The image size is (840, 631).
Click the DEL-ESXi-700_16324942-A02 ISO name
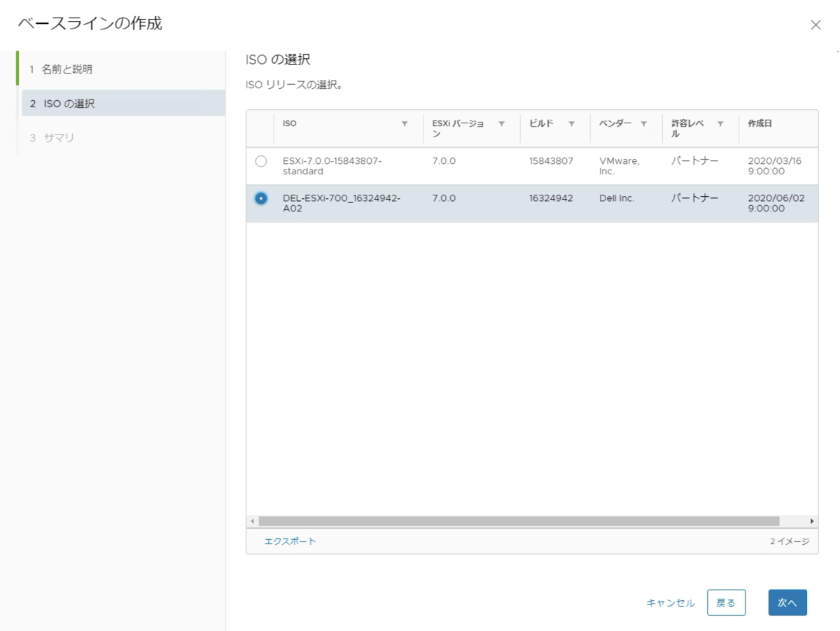point(342,203)
